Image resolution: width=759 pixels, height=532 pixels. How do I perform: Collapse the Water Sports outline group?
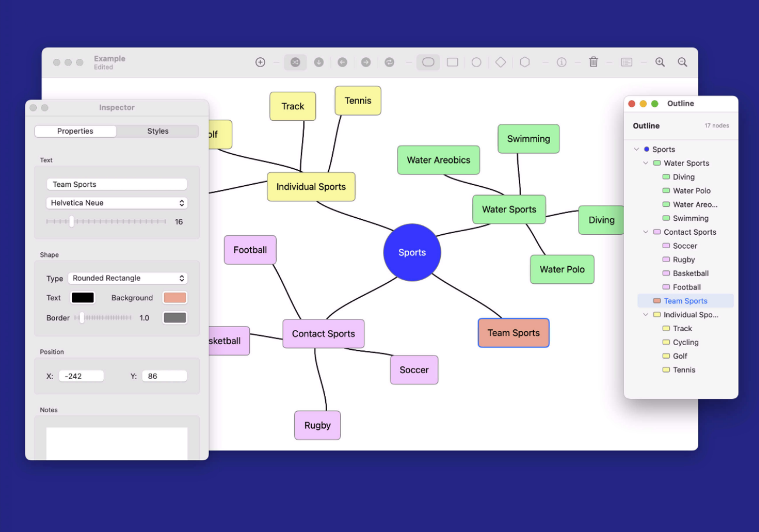point(646,164)
